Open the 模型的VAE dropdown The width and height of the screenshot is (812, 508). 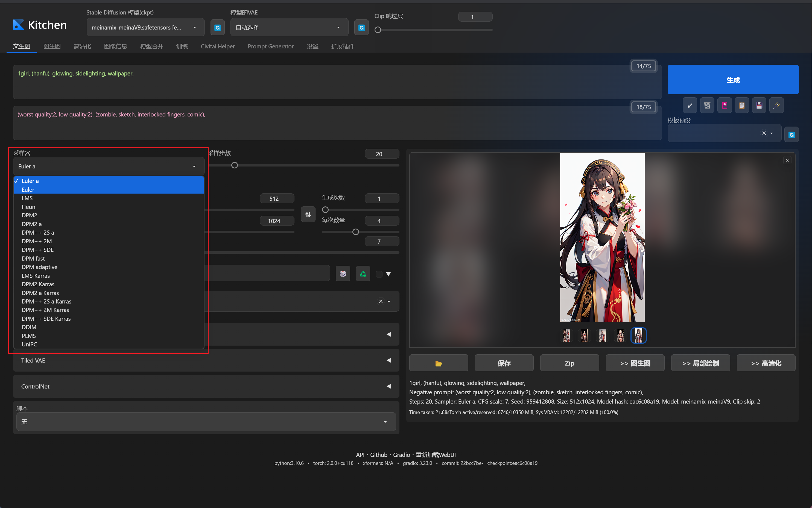[x=289, y=28]
